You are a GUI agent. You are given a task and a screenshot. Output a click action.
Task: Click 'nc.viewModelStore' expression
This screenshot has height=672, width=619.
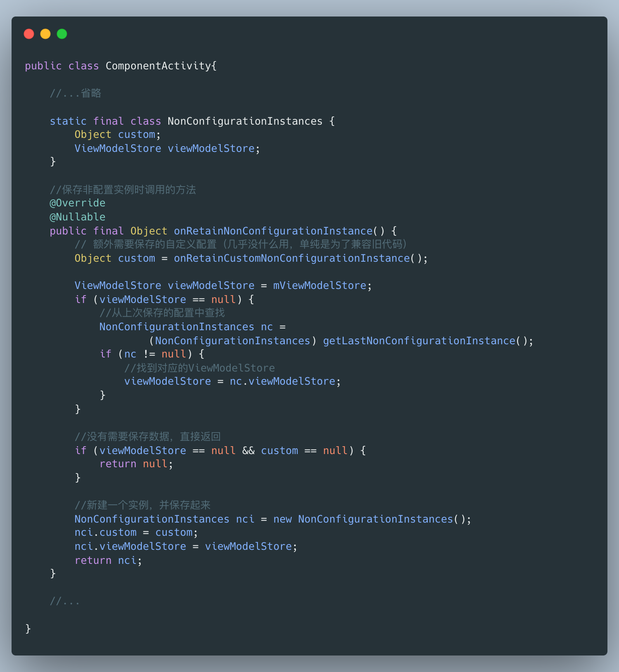pos(282,381)
